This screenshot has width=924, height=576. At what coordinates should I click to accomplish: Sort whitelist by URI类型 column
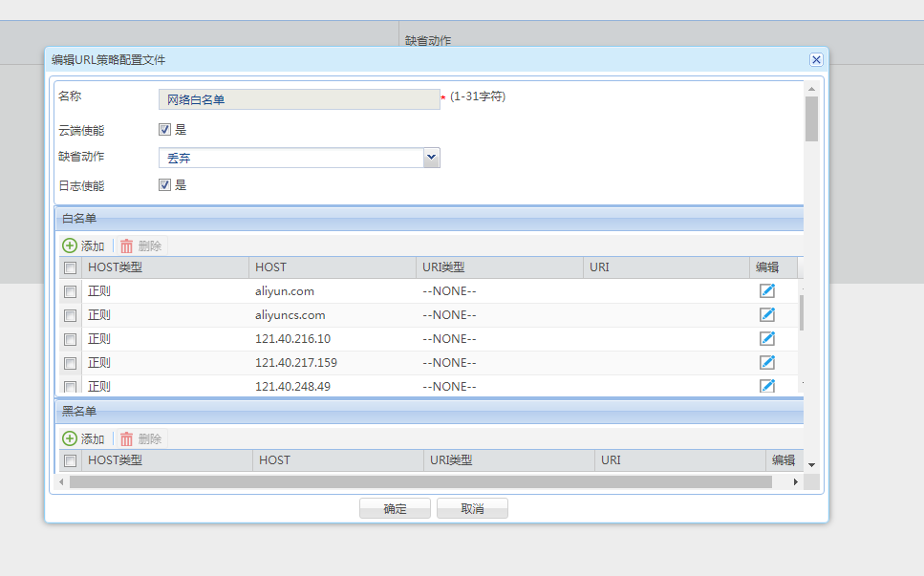pos(500,267)
